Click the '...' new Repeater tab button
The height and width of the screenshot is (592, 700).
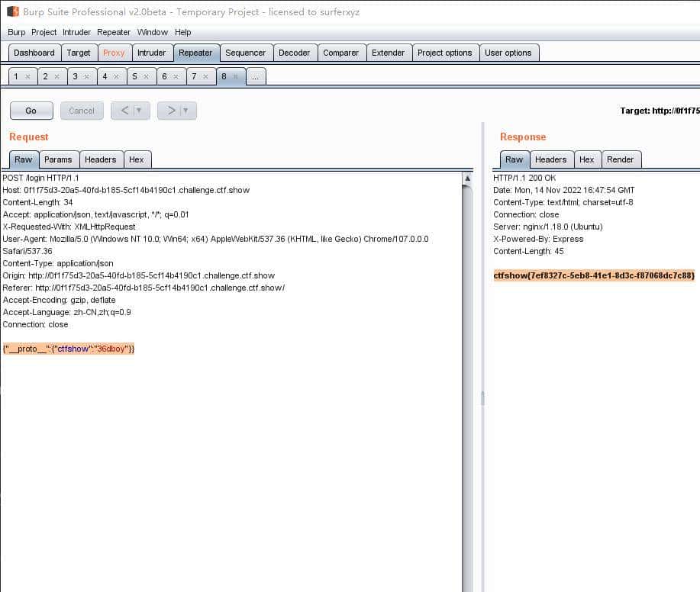tap(256, 77)
